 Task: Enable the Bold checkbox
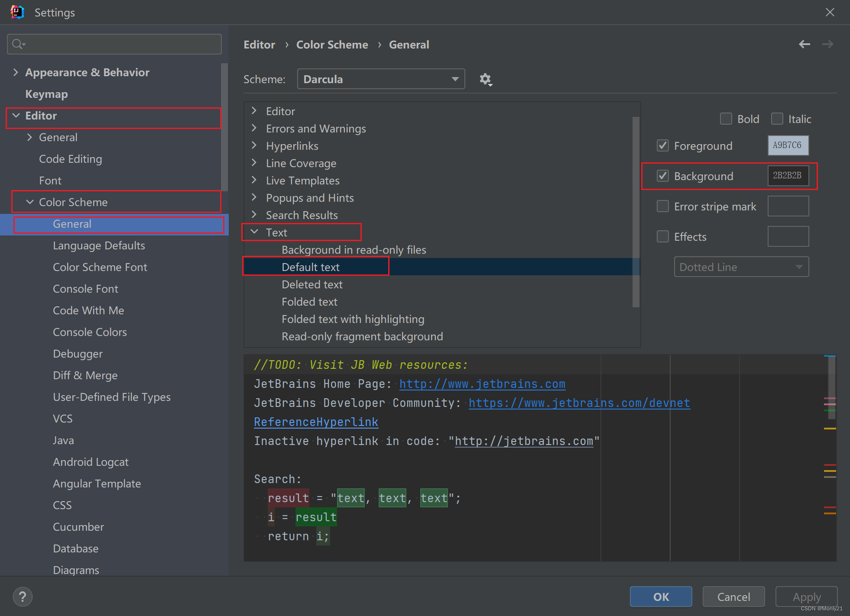[x=726, y=119]
